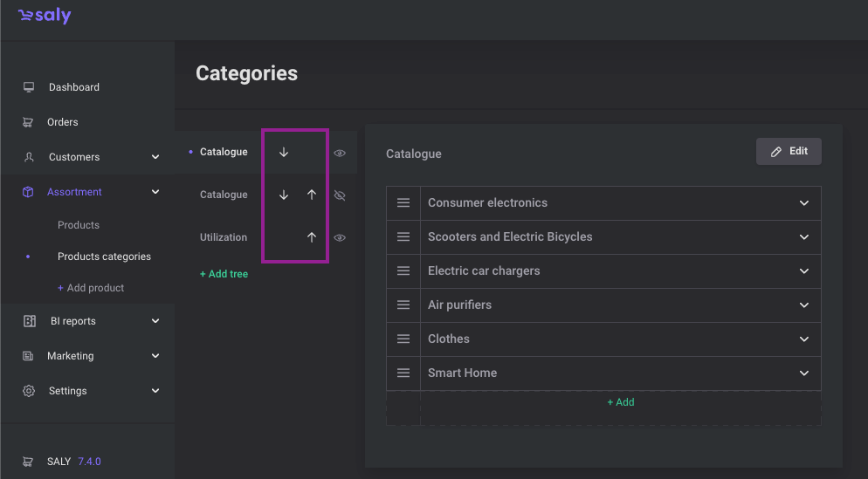The image size is (868, 479).
Task: Move the second Catalogue tree up
Action: [x=312, y=195]
